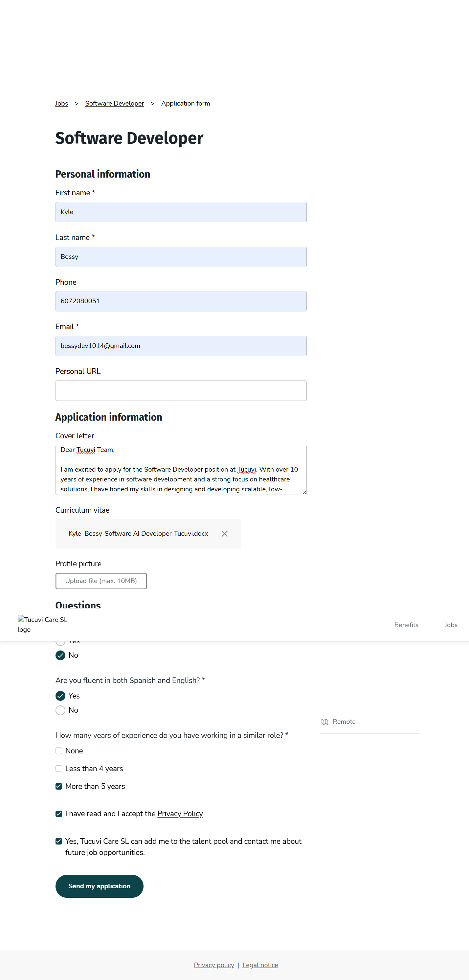Click into the Phone number field
Image resolution: width=469 pixels, height=980 pixels.
(181, 301)
